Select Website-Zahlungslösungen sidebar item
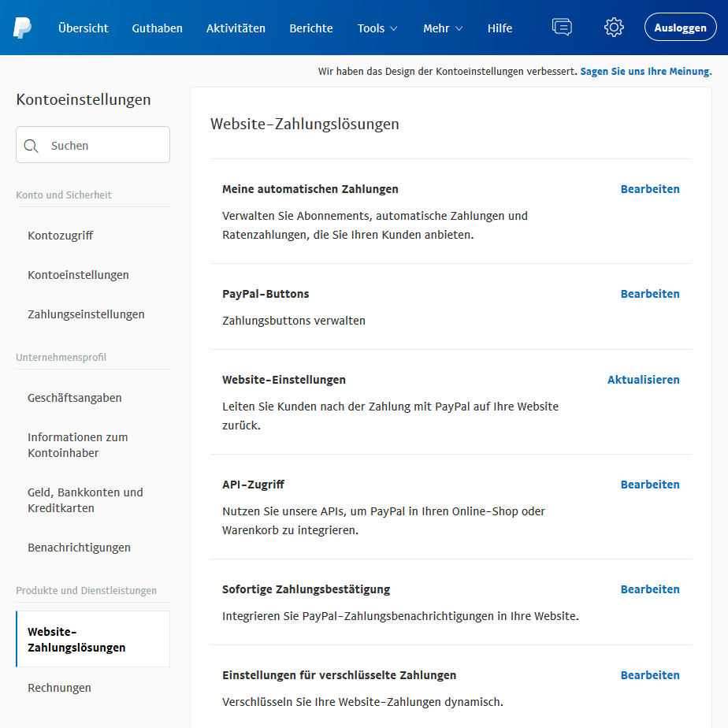Screen dimensions: 728x728 coord(93,639)
